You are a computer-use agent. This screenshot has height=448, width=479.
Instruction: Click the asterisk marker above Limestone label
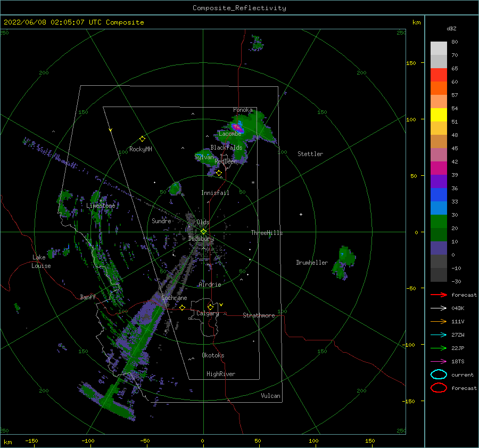coord(101,201)
